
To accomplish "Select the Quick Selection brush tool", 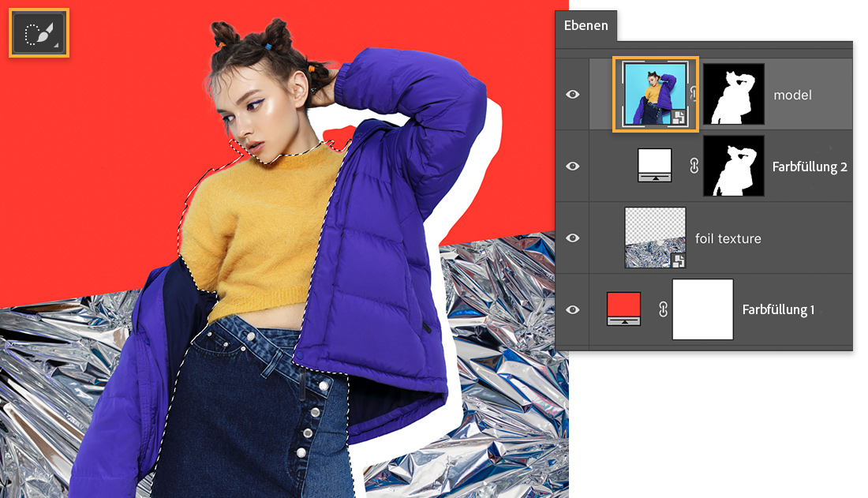I will pos(39,33).
